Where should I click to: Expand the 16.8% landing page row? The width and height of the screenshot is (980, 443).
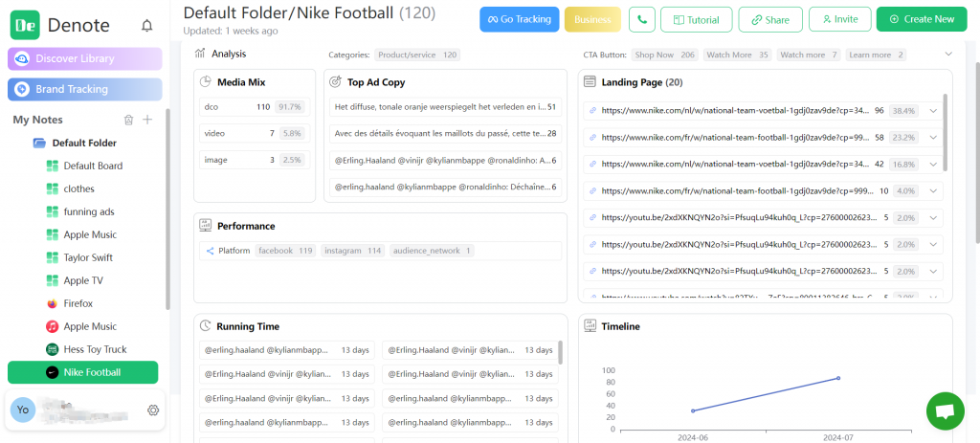pos(934,165)
